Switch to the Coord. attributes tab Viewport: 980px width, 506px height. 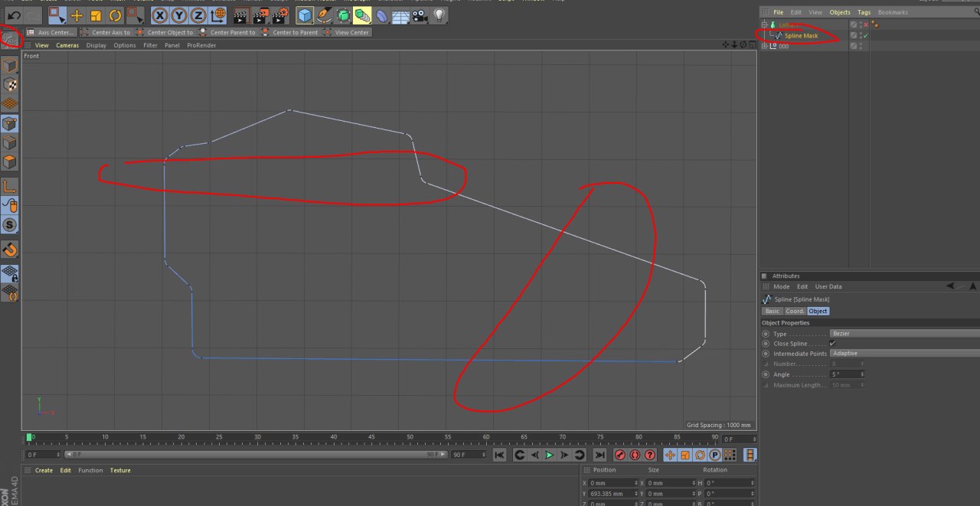[x=795, y=311]
